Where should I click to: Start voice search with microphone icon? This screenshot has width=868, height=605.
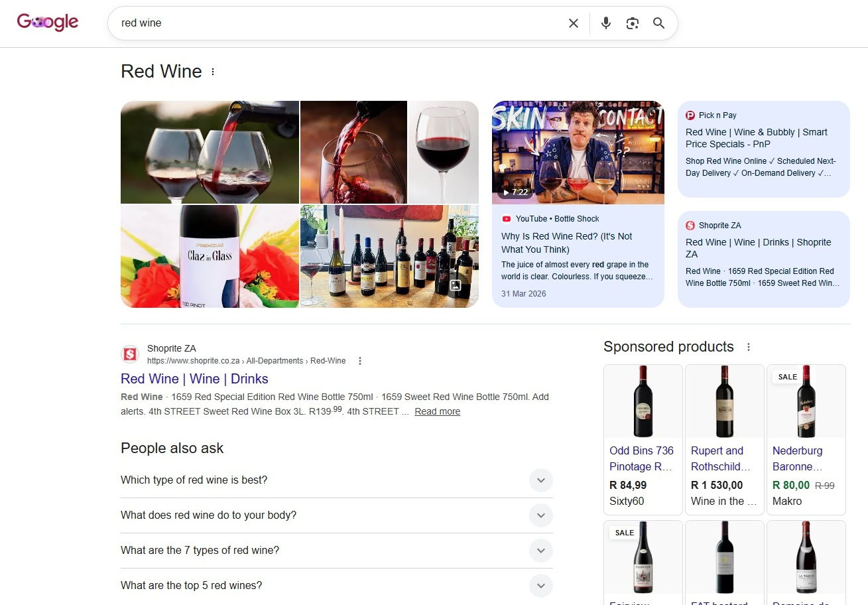coord(606,23)
